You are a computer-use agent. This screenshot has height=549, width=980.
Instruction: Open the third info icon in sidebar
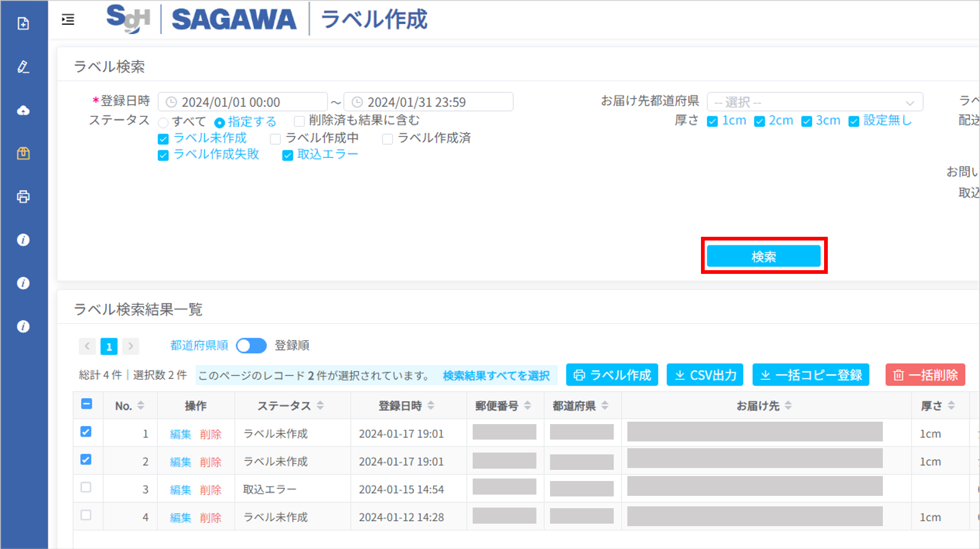[23, 326]
